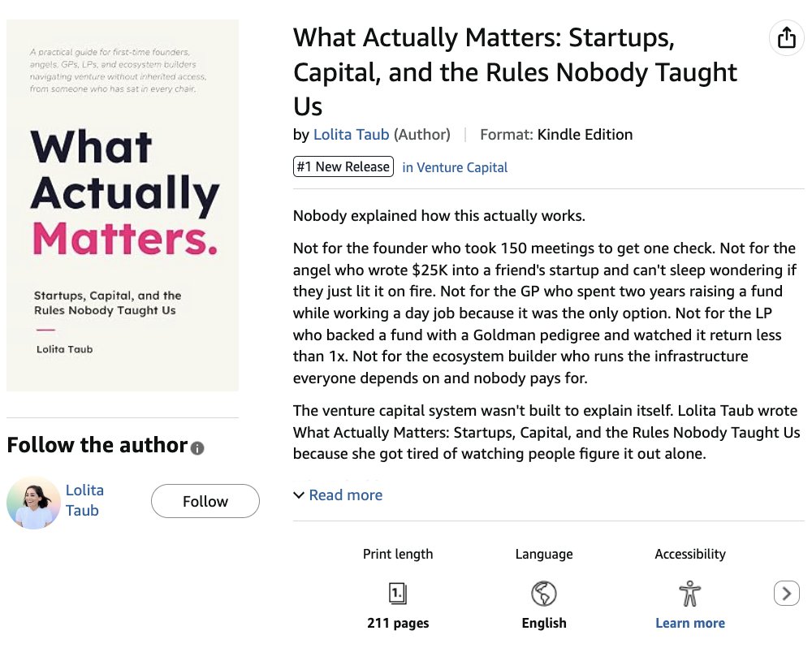This screenshot has height=648, width=812.
Task: Click the chevron beside Read more
Action: (x=299, y=495)
